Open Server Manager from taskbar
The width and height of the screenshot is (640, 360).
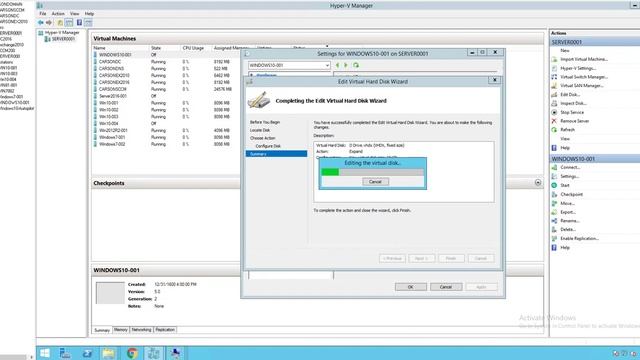coord(65,353)
